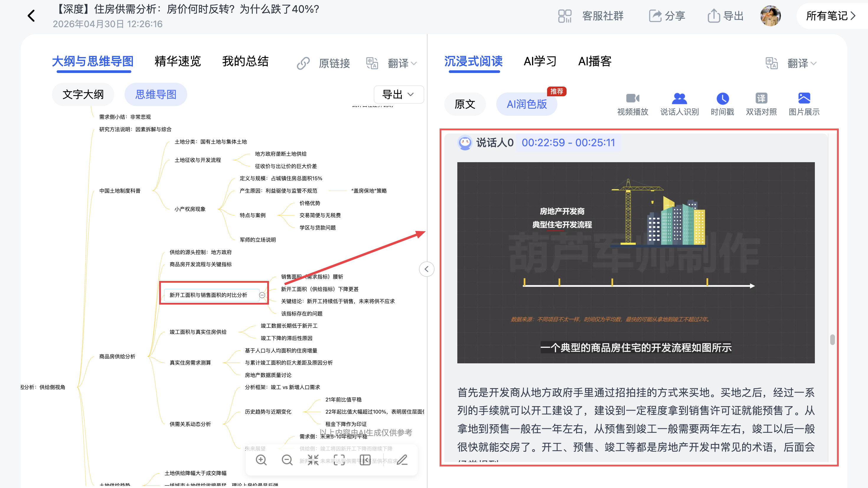The height and width of the screenshot is (488, 868).
Task: Click node 需求侧小结：非常悲观
Action: tap(125, 117)
